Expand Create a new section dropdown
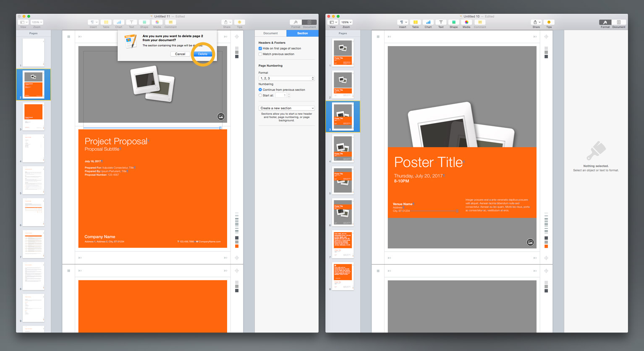 coord(286,108)
